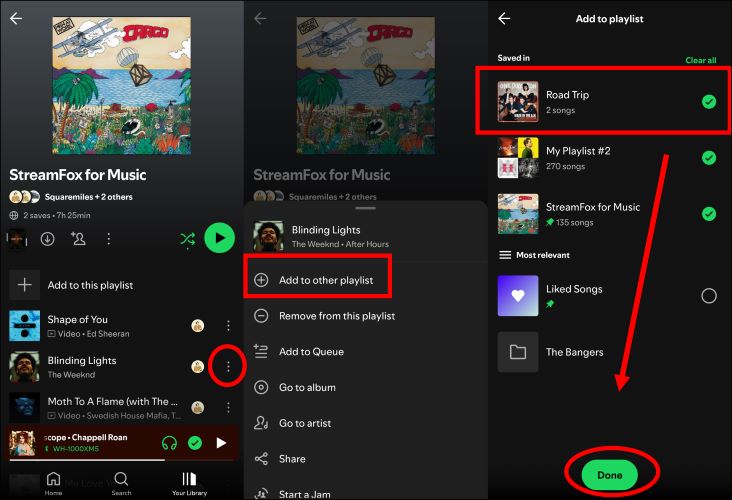Open the Chappell Roan now playing artwork
The width and height of the screenshot is (732, 500).
(22, 443)
